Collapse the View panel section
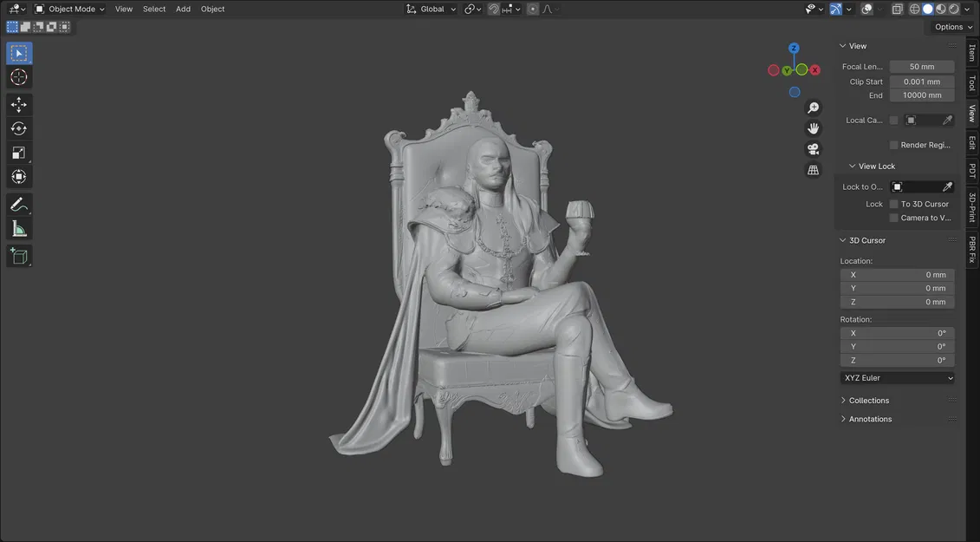Image resolution: width=980 pixels, height=542 pixels. [x=853, y=45]
